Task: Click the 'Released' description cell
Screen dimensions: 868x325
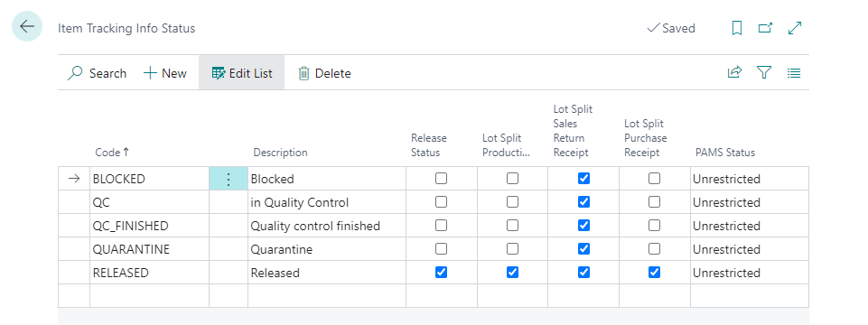Action: 327,273
